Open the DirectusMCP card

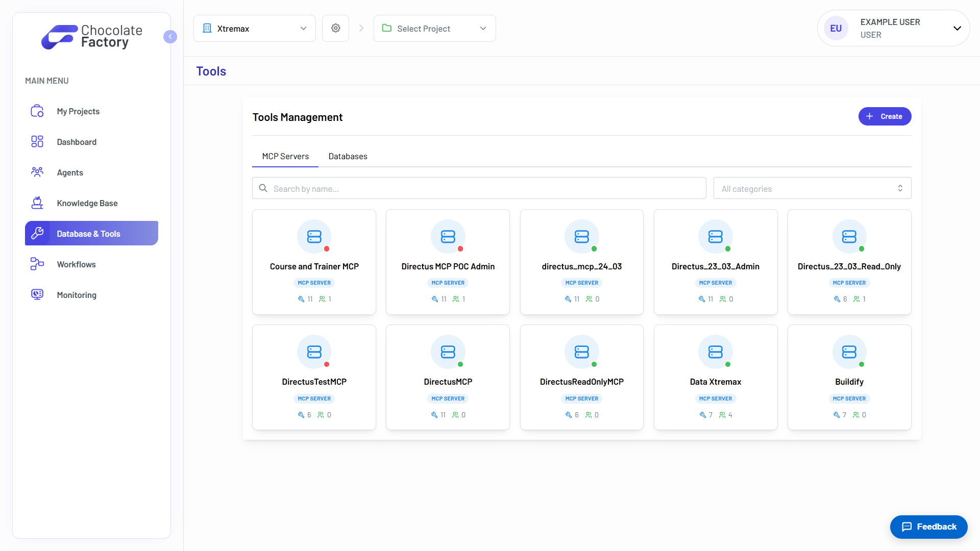click(448, 377)
